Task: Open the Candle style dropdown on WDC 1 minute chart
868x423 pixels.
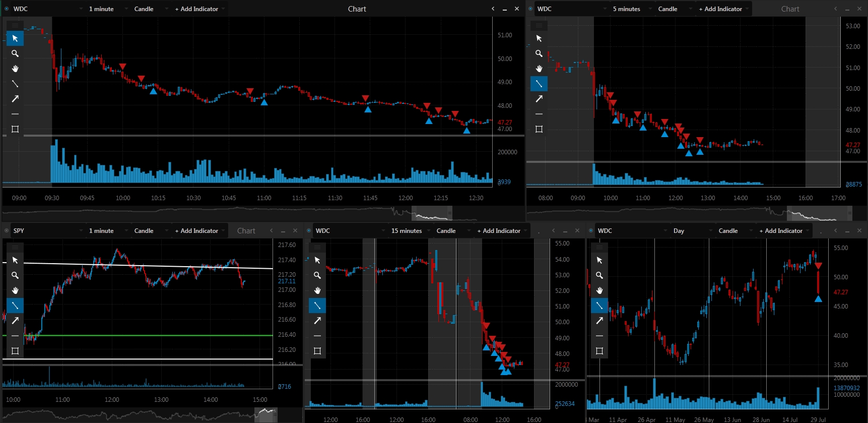Action: (x=151, y=9)
